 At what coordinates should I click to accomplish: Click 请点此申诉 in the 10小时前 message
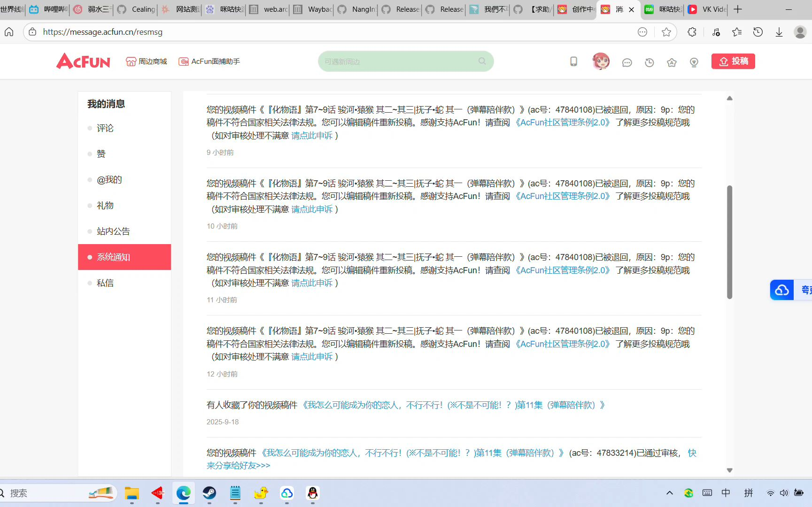pos(312,209)
